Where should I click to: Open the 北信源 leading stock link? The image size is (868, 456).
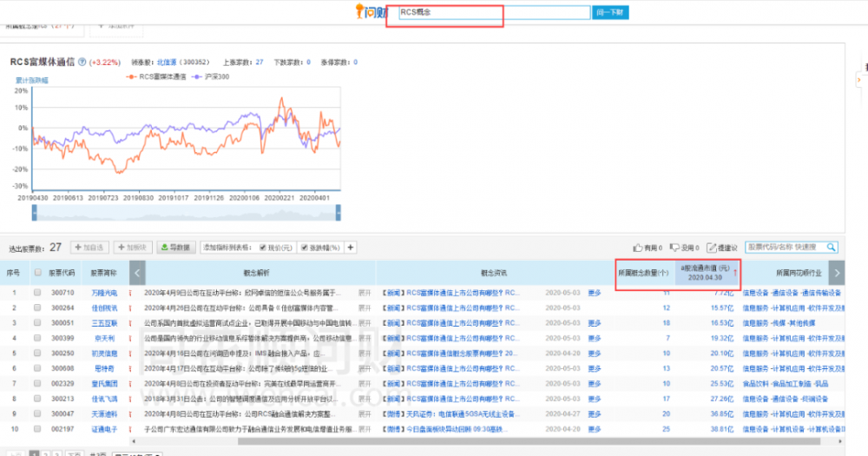tap(167, 62)
